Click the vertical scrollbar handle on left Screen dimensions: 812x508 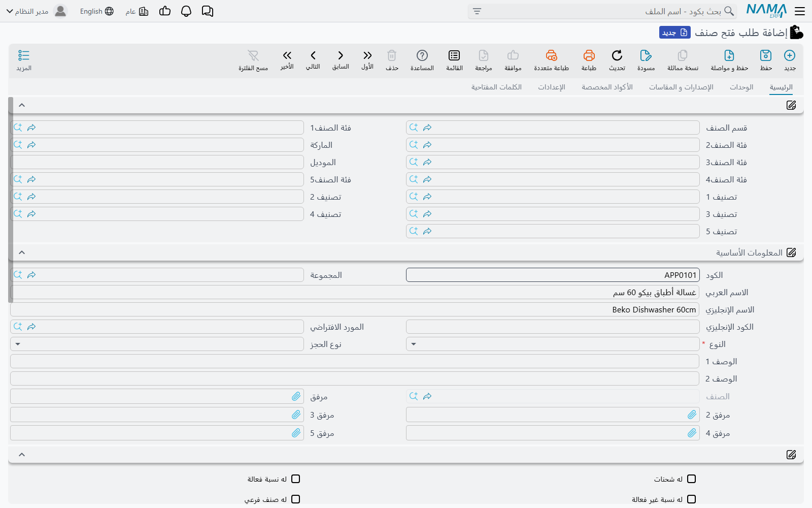(11, 200)
